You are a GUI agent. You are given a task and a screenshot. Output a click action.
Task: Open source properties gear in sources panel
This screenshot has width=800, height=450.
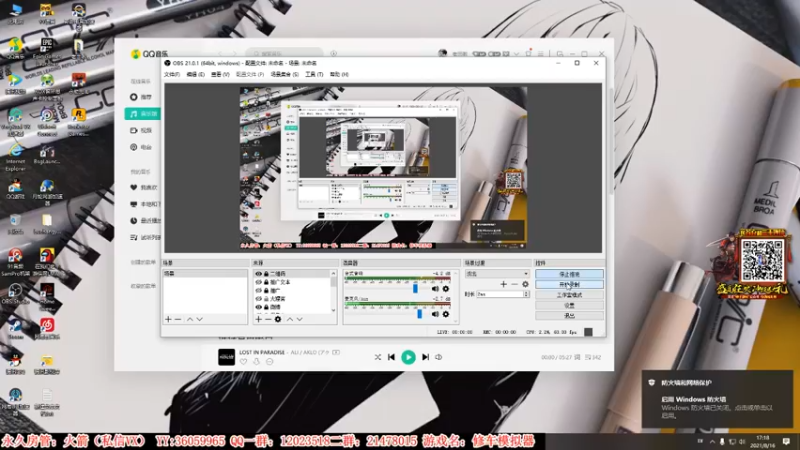pyautogui.click(x=278, y=319)
